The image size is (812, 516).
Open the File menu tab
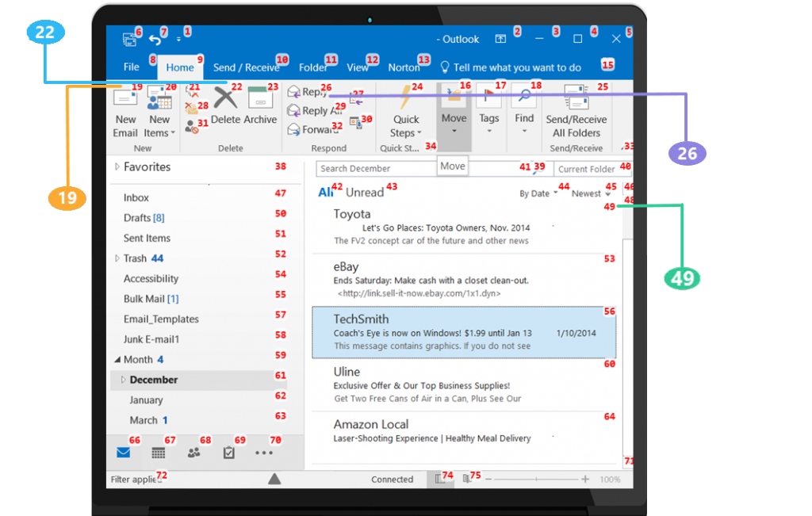(132, 68)
